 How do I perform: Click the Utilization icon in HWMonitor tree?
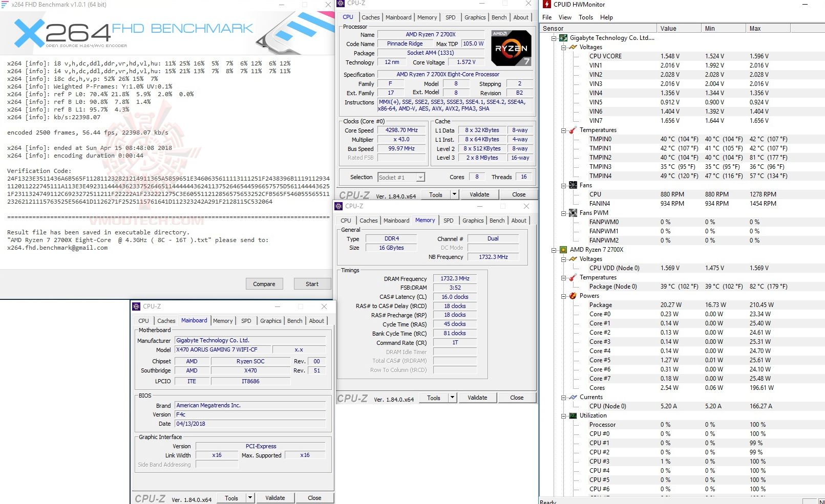[573, 415]
